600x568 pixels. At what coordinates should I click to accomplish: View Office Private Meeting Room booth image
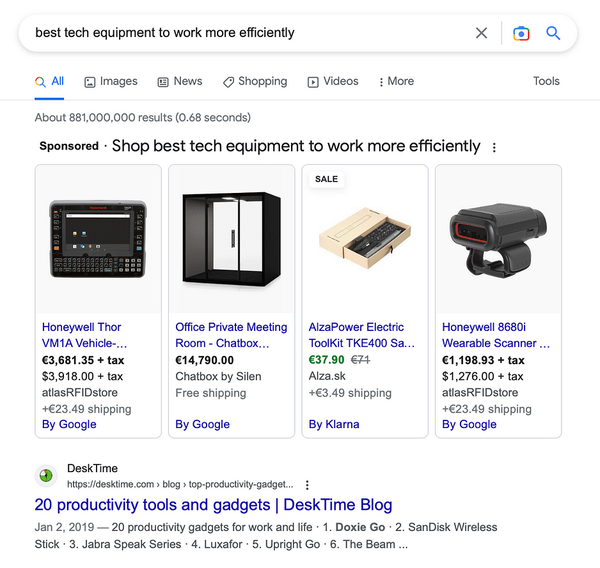pyautogui.click(x=231, y=240)
